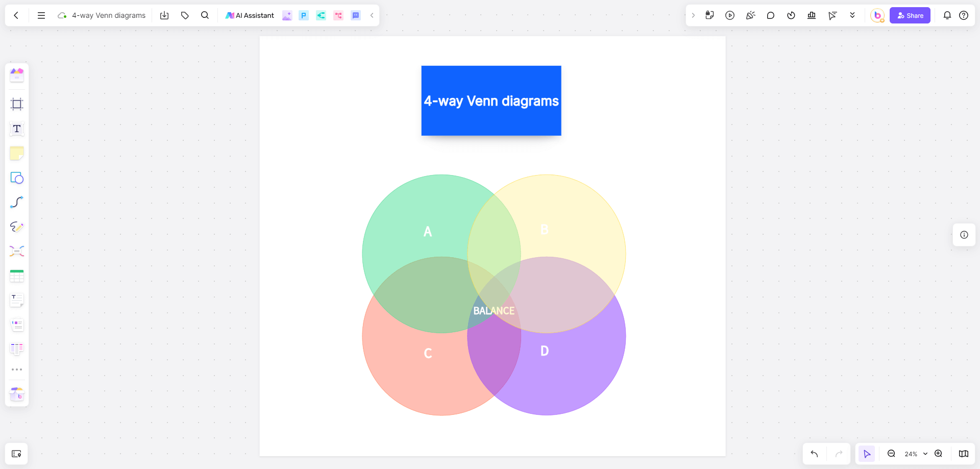
Task: Select the Table tool
Action: click(x=17, y=276)
